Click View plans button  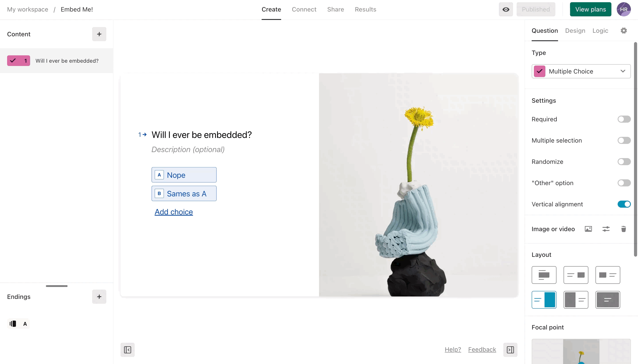tap(590, 9)
